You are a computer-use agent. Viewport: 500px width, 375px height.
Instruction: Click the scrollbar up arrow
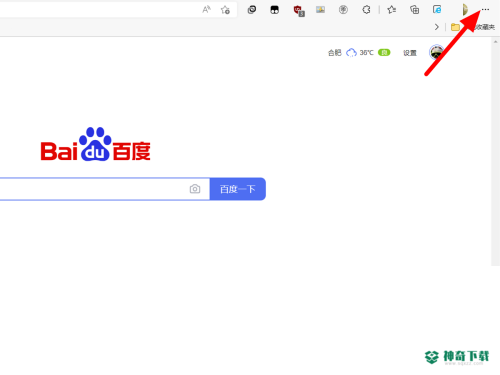pyautogui.click(x=495, y=42)
